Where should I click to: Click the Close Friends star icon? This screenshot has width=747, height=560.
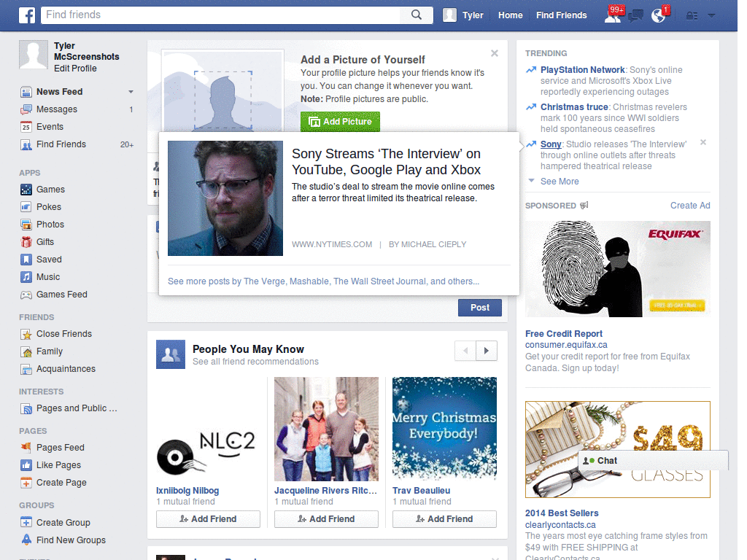click(x=26, y=334)
